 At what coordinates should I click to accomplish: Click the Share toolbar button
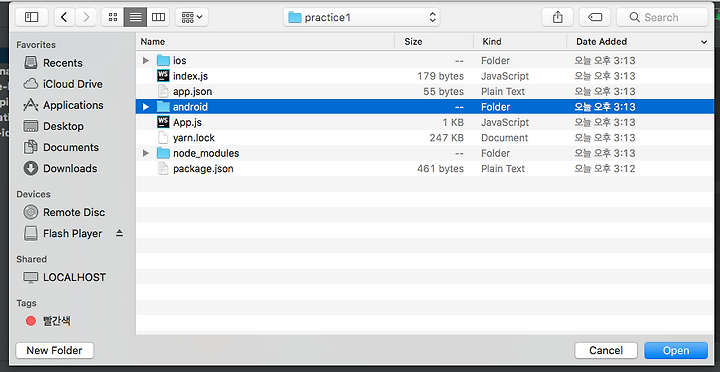pyautogui.click(x=557, y=17)
